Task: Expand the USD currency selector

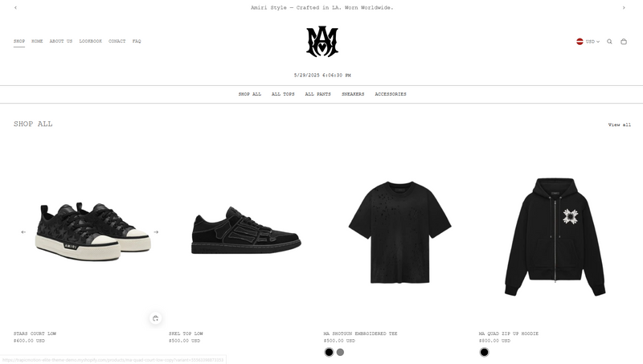Action: 588,42
